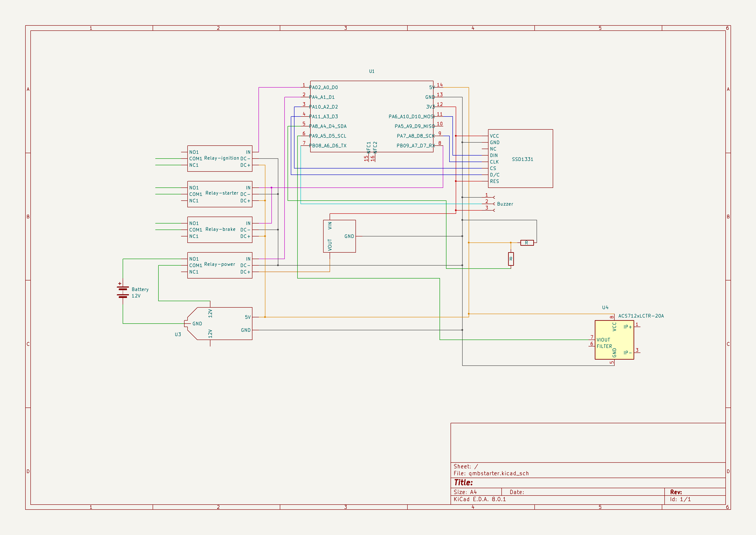756x535 pixels.
Task: Click the NC pin on SSD1331
Action: click(493, 149)
